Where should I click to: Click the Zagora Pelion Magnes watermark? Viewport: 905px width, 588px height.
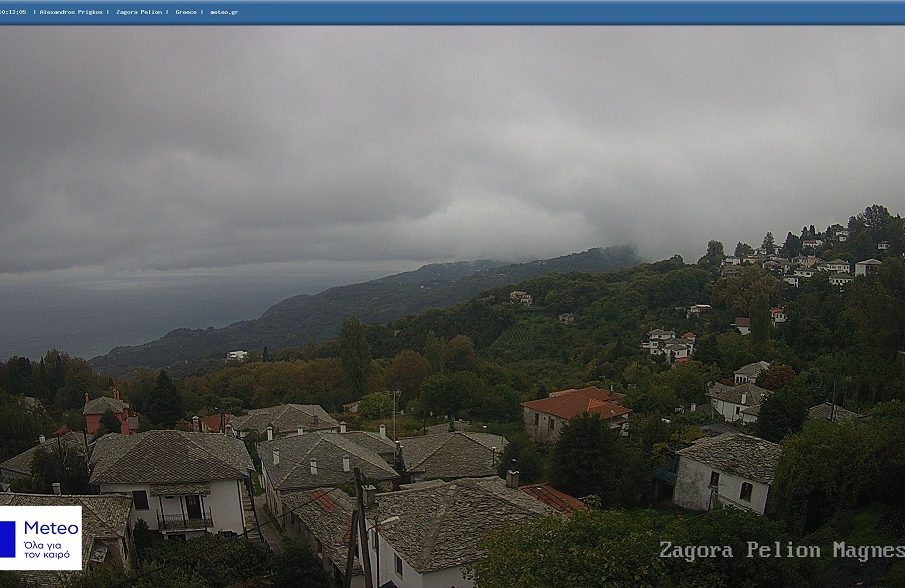click(x=780, y=551)
